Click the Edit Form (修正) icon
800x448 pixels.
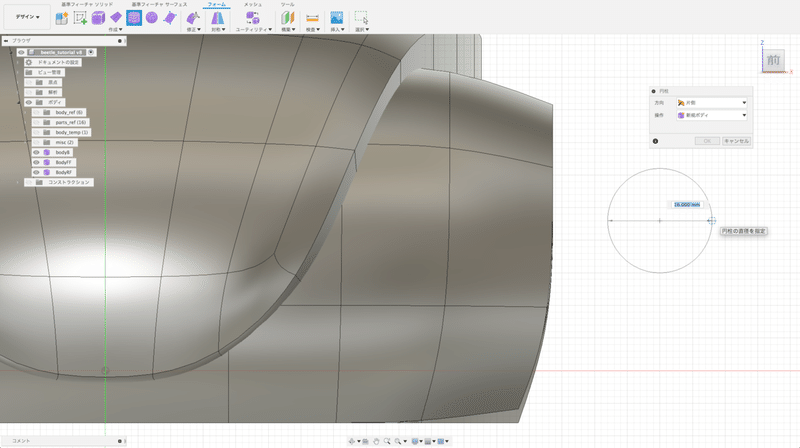pos(195,17)
